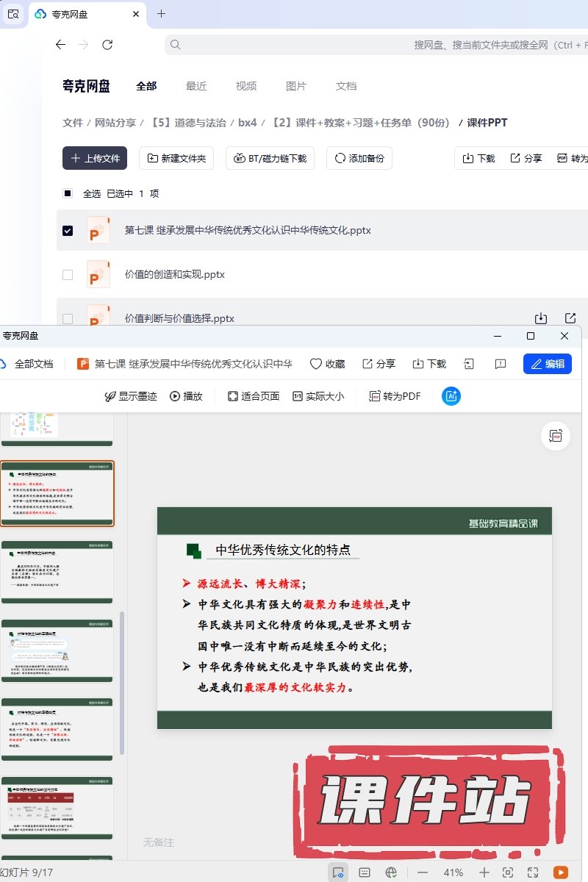Open the 视频 tab
588x882 pixels.
pyautogui.click(x=246, y=86)
